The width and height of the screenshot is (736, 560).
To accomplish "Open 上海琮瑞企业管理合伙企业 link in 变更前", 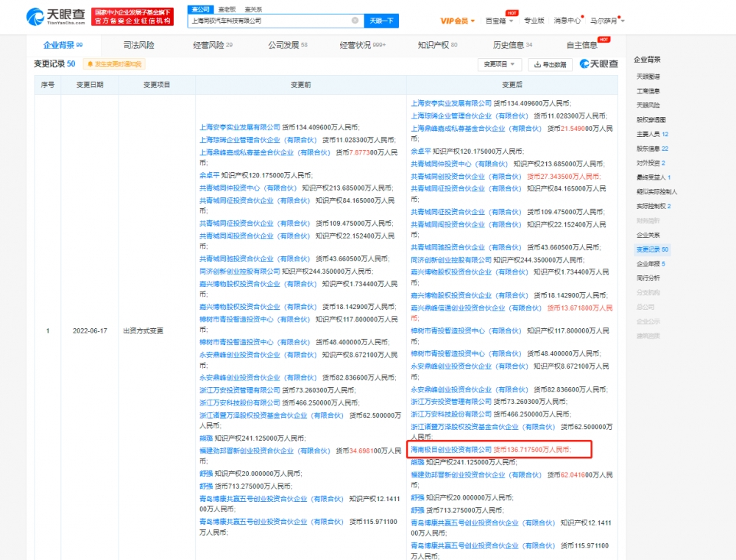I will (x=258, y=140).
